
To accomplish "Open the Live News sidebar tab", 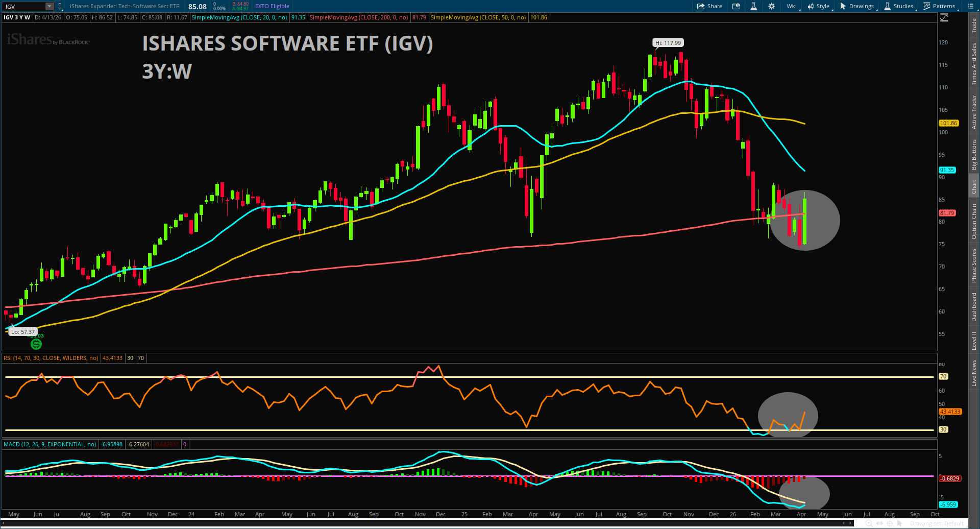I will point(974,373).
